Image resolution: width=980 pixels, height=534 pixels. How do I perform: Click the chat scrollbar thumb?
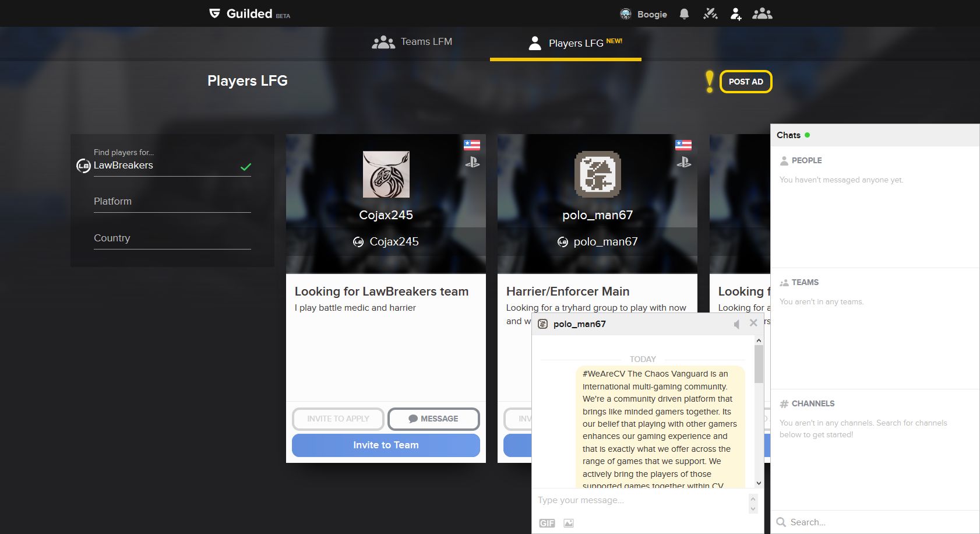coord(759,364)
